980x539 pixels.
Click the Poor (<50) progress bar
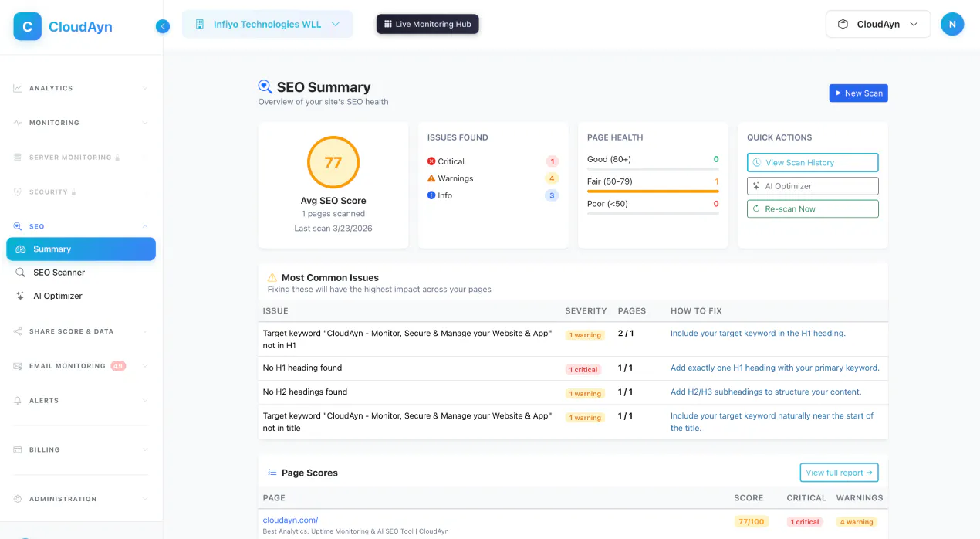pos(653,213)
